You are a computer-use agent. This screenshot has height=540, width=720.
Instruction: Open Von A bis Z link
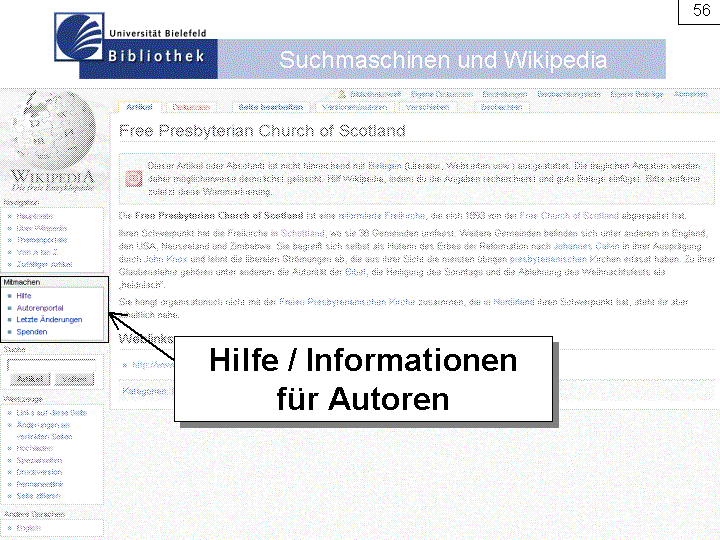[x=37, y=252]
